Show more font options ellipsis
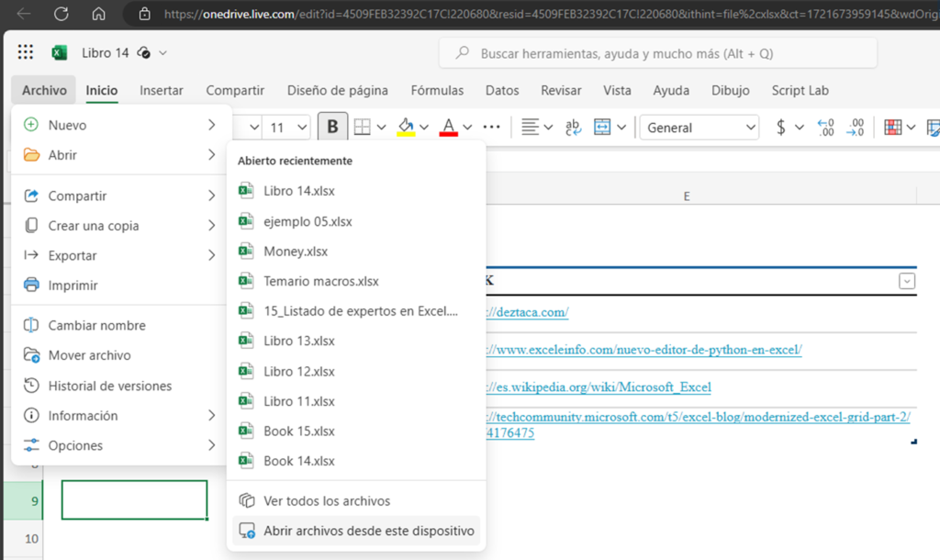The height and width of the screenshot is (560, 940). click(x=492, y=127)
